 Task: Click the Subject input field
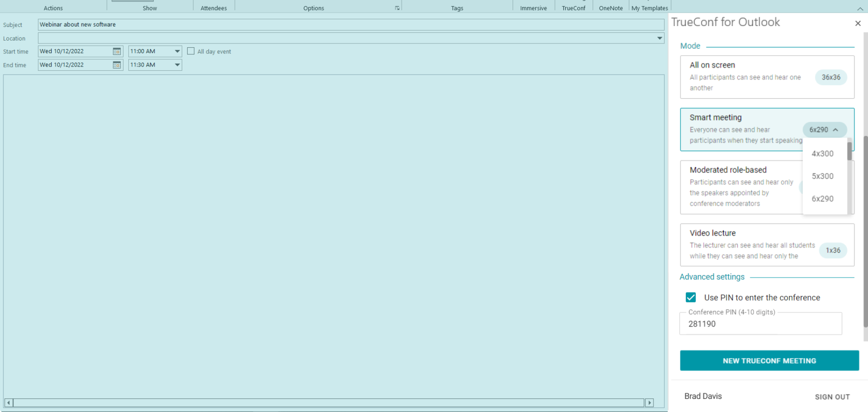pyautogui.click(x=351, y=25)
